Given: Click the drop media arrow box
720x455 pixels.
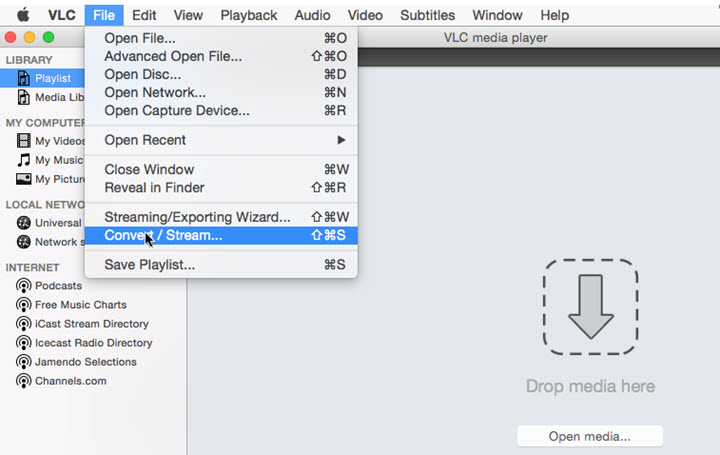Looking at the screenshot, I should coord(590,307).
